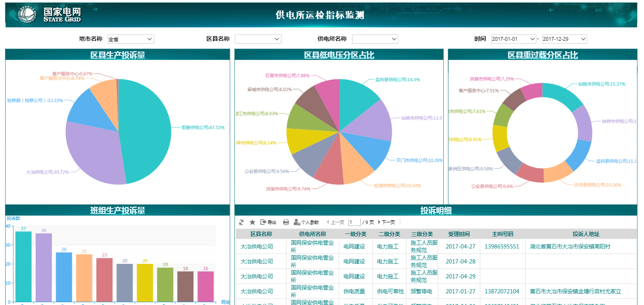Image resolution: width=644 pixels, height=305 pixels.
Task: Open the 地市名称 dropdown
Action: click(x=131, y=39)
